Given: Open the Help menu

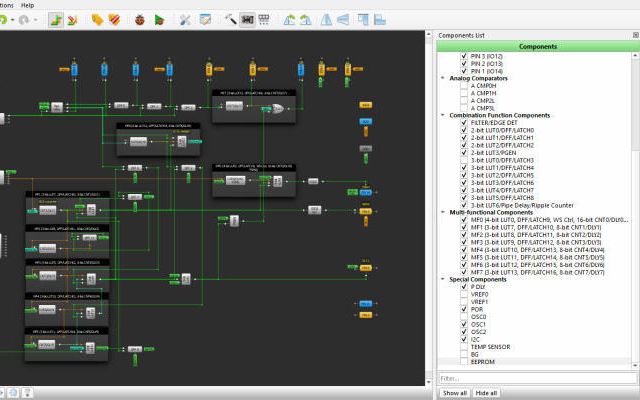Looking at the screenshot, I should (x=27, y=5).
